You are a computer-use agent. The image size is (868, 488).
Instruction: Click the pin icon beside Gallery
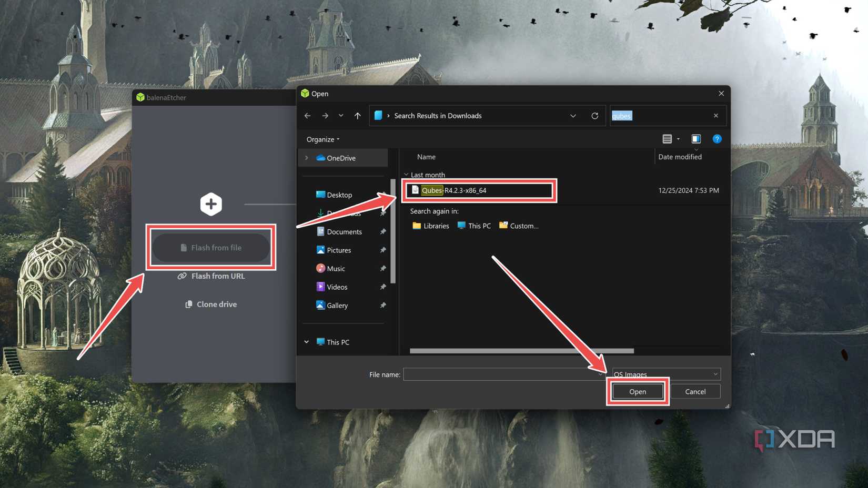[x=383, y=306]
